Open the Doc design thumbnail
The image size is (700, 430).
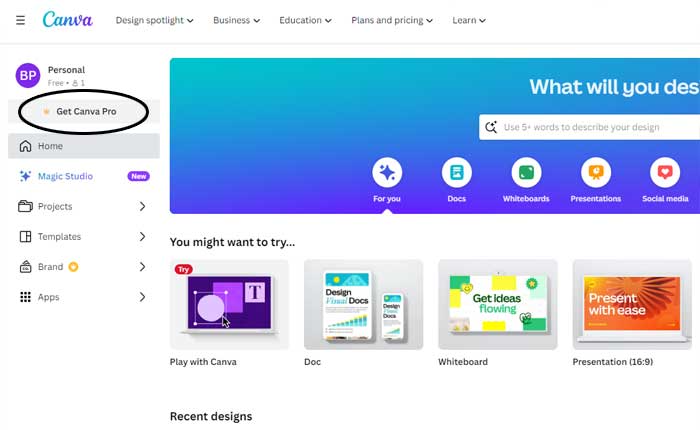click(x=363, y=305)
